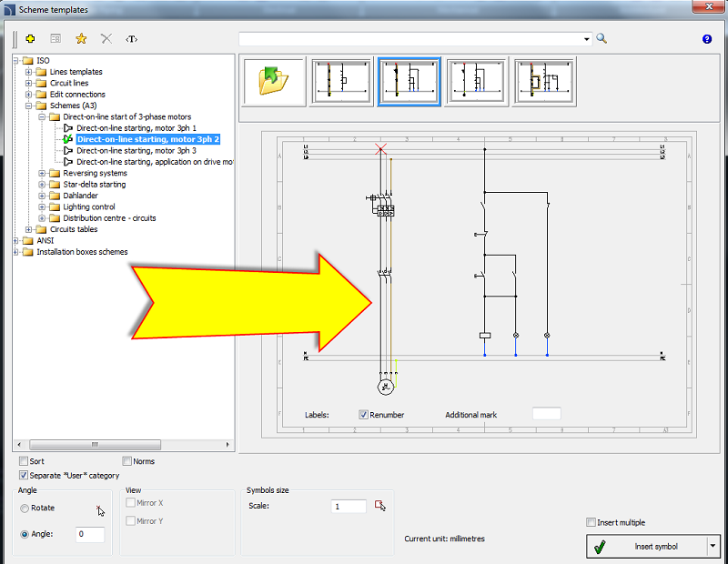
Task: Click the yellow plus add-new icon
Action: 30,39
